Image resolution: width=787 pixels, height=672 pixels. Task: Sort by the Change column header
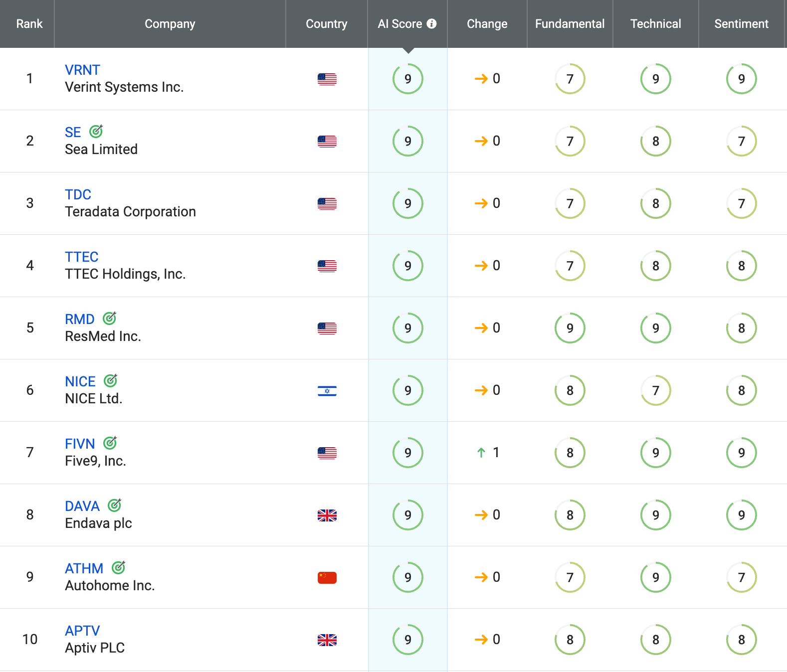(x=487, y=23)
